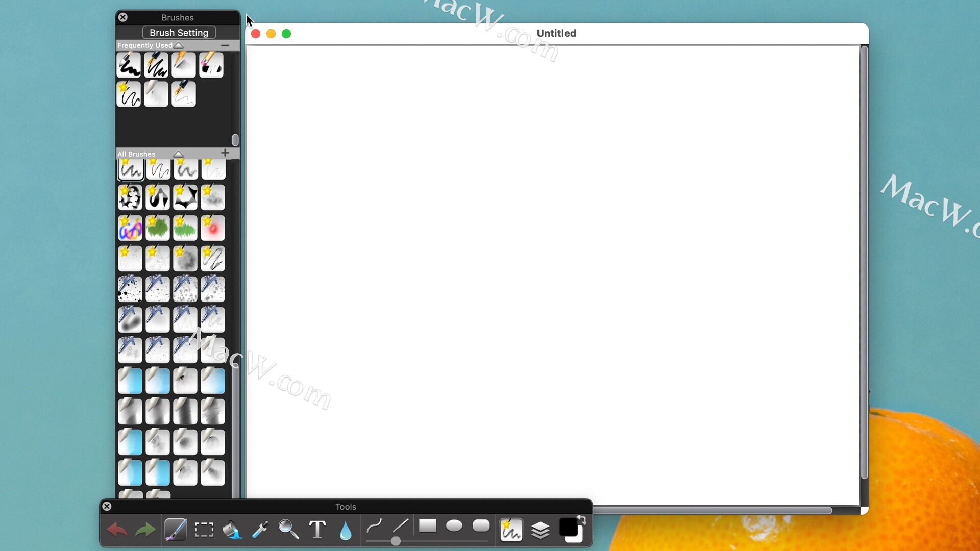
Task: Select the red glow dot brush
Action: pos(213,228)
